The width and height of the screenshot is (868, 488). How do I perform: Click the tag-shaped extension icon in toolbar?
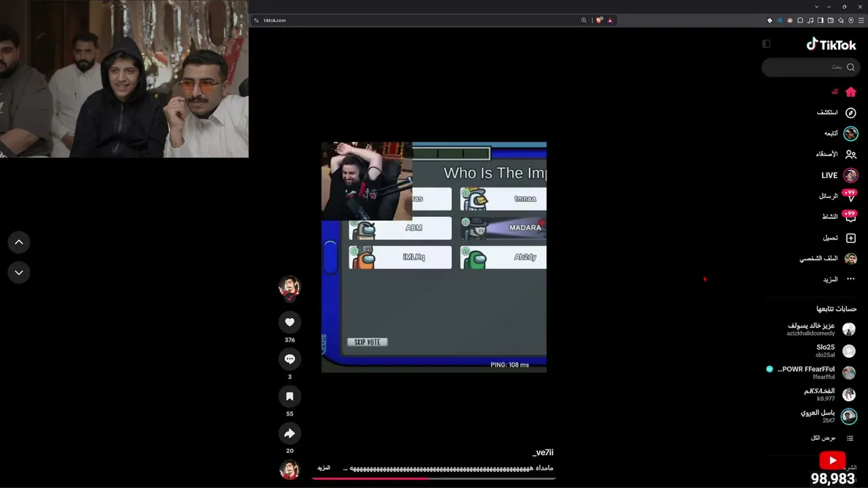770,20
